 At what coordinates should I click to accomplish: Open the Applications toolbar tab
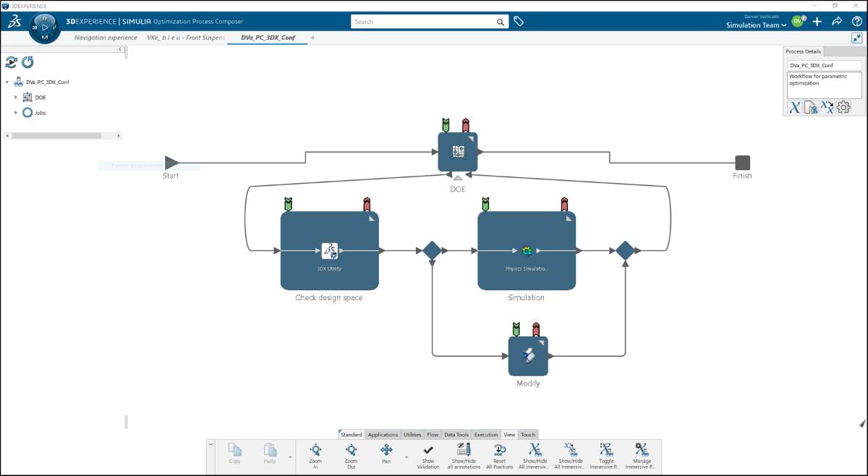point(383,435)
